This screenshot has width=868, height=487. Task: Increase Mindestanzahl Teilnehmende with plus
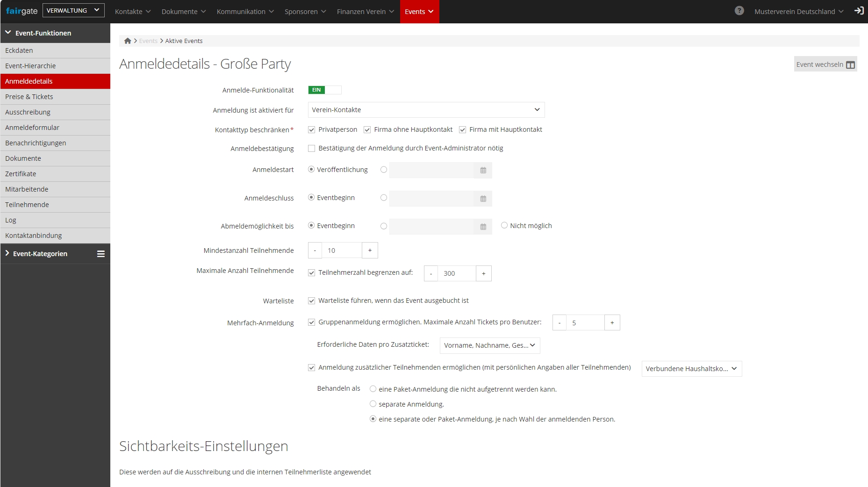point(370,251)
